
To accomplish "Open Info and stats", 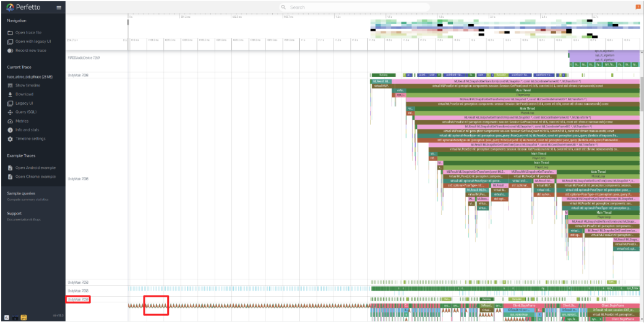I will 27,130.
